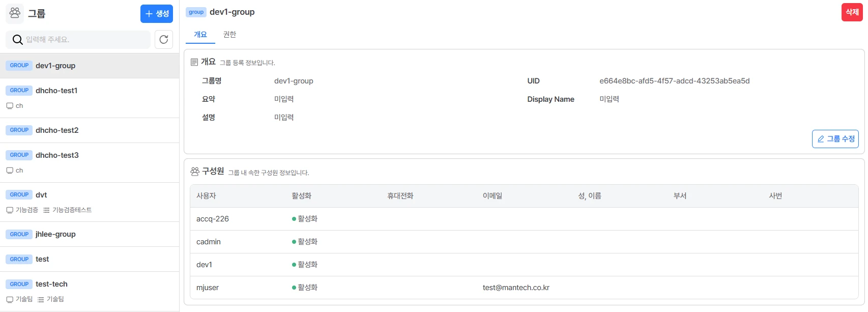Select dev1-group in the group list
The image size is (868, 312).
[90, 66]
